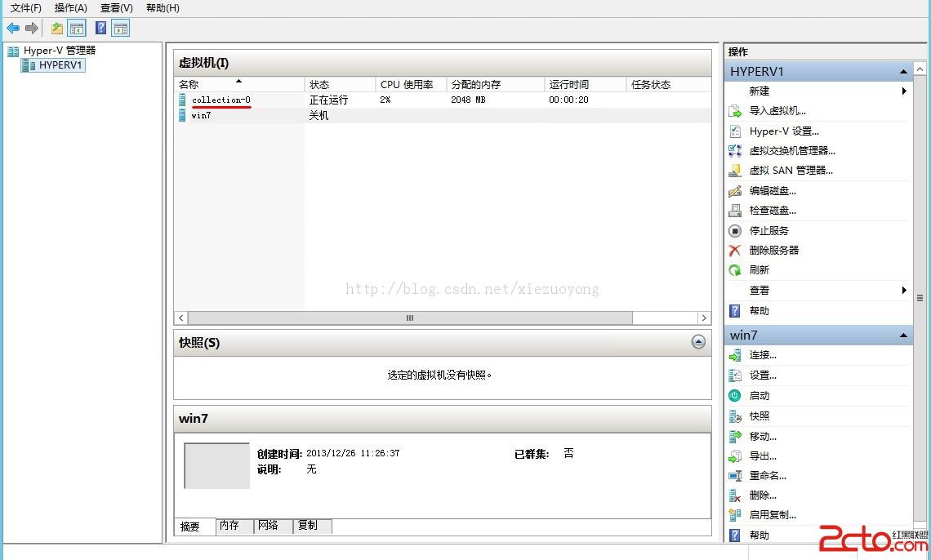This screenshot has width=931, height=560.
Task: Open 虚拟 SAN 管理器 icon
Action: [735, 171]
